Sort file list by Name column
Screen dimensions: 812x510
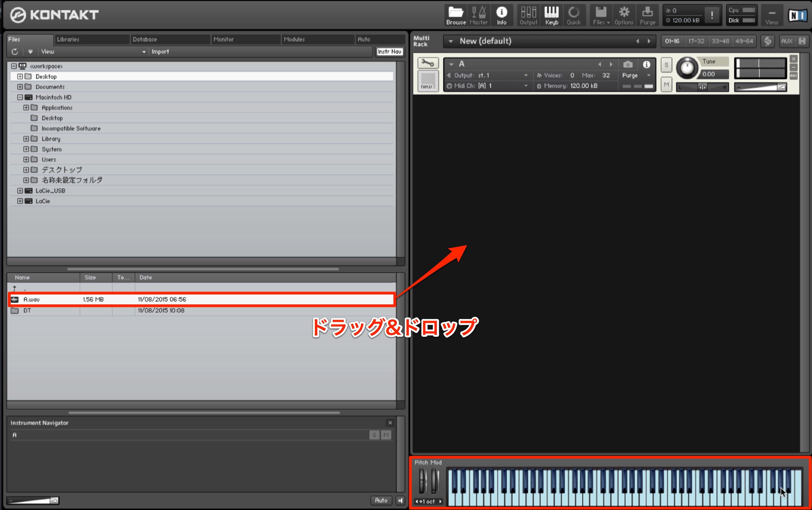pos(44,277)
